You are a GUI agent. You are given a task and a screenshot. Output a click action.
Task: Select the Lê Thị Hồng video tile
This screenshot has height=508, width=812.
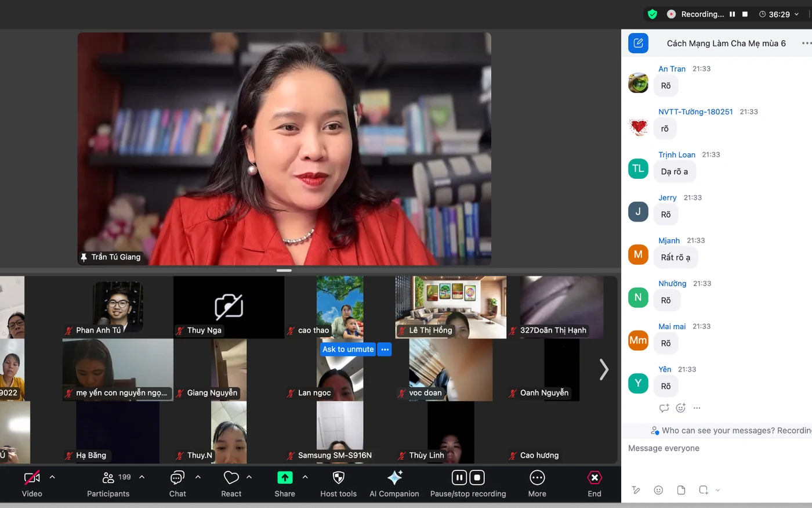pyautogui.click(x=451, y=307)
